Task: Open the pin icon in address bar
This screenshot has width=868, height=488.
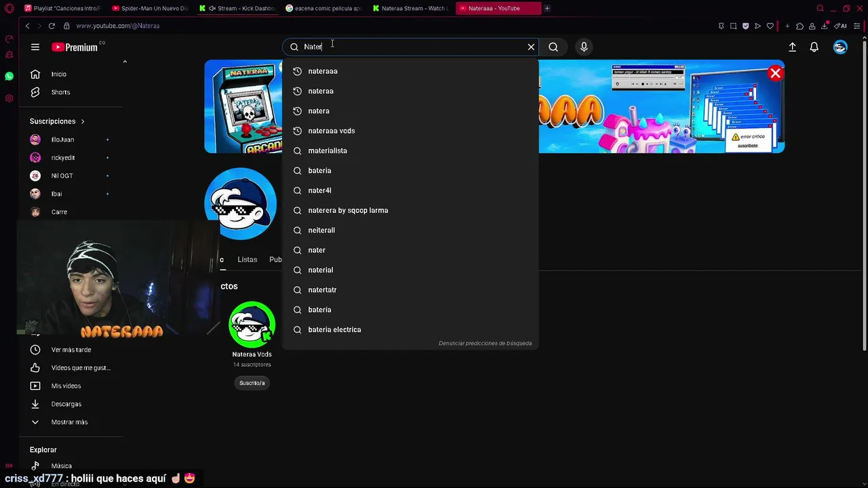Action: [x=721, y=26]
